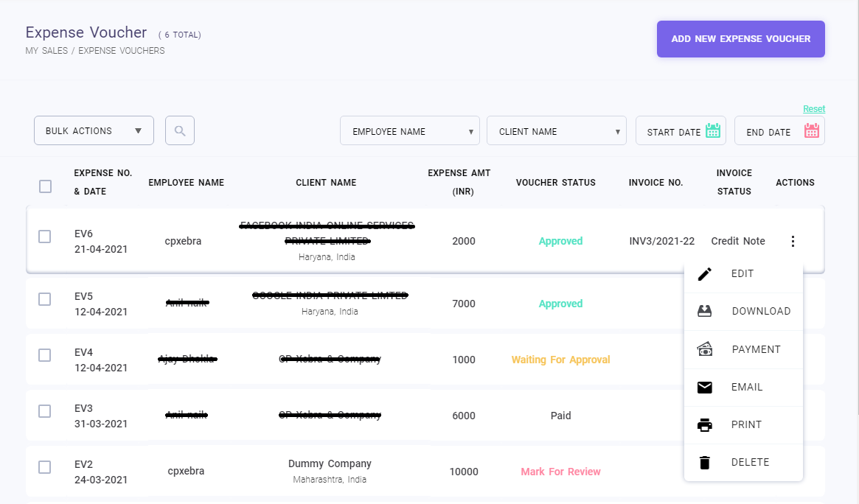Check the EV5 row checkbox
The image size is (859, 504).
[x=45, y=299]
